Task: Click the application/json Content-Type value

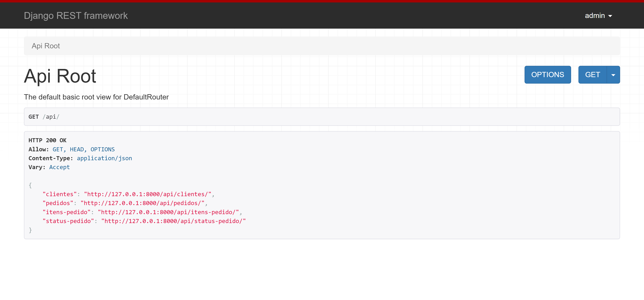Action: click(x=104, y=158)
